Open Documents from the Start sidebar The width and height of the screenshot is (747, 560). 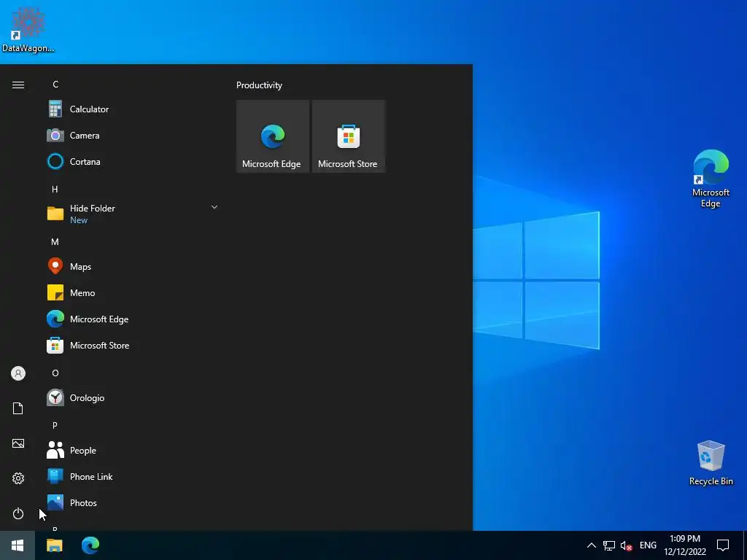point(18,408)
